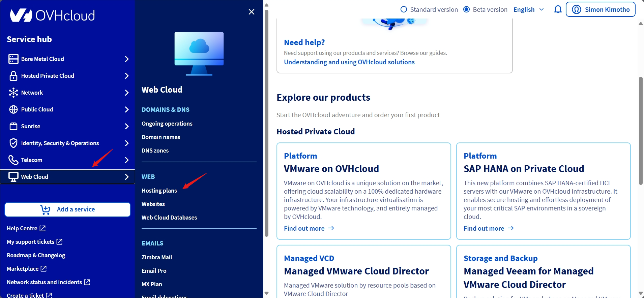Open Hosting plans in Web section

pos(159,191)
